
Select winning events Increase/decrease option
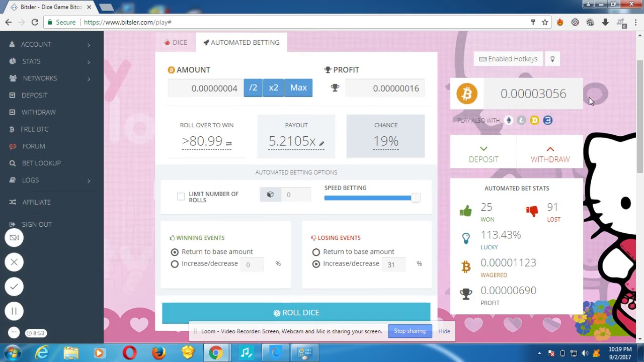pos(175,264)
